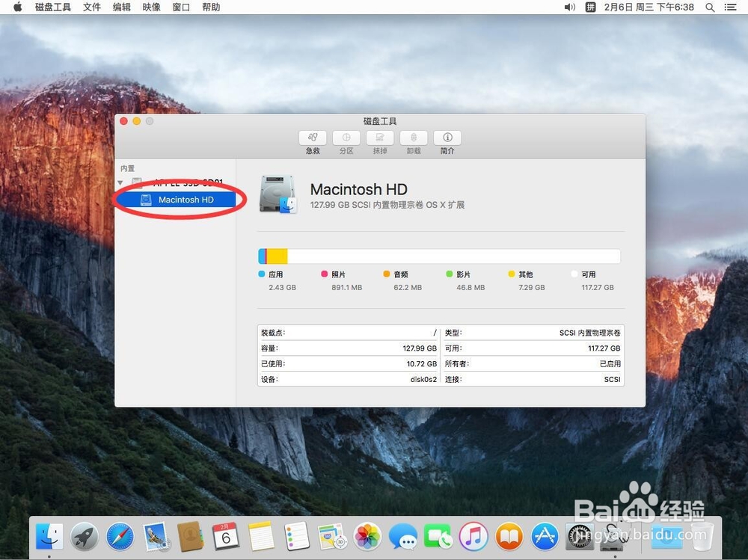
Task: Open Finder from the Dock
Action: 49,536
